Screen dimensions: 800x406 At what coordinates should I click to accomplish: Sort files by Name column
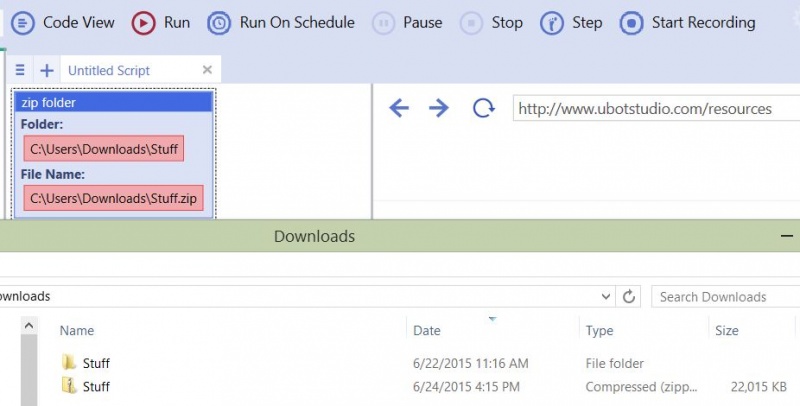[x=77, y=331]
